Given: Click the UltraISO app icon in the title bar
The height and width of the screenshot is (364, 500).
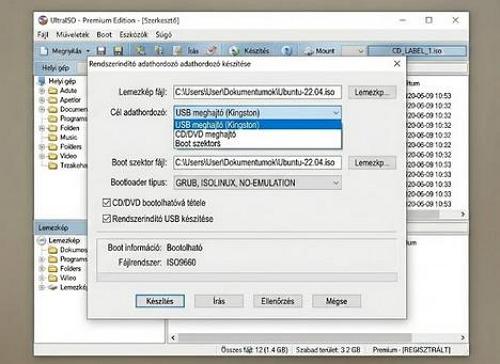Looking at the screenshot, I should [x=43, y=20].
